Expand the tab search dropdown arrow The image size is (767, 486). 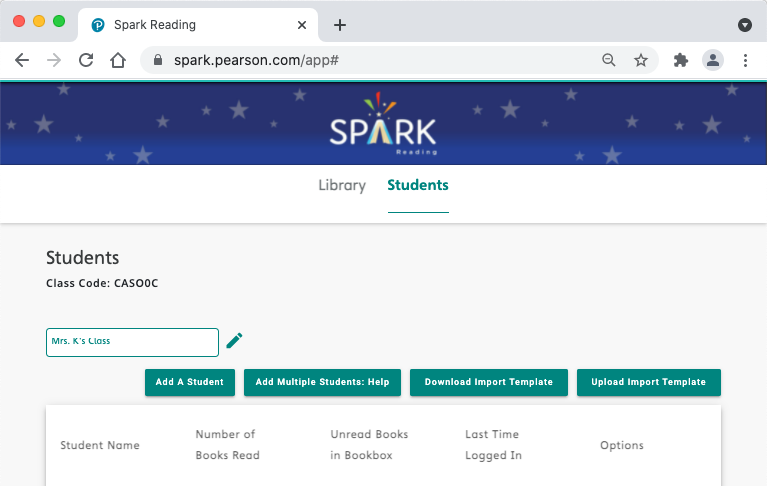point(744,24)
